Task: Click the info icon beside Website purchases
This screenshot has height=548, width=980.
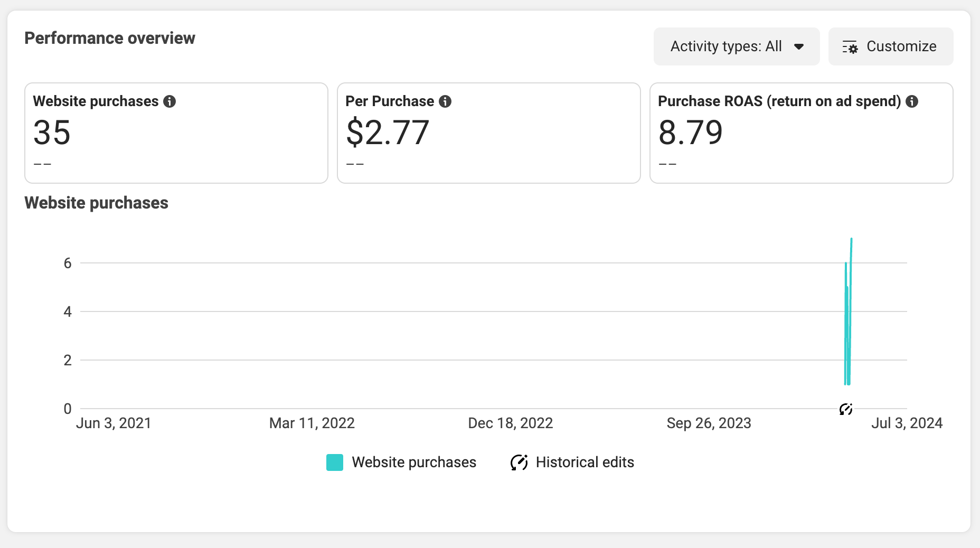Action: click(x=169, y=101)
